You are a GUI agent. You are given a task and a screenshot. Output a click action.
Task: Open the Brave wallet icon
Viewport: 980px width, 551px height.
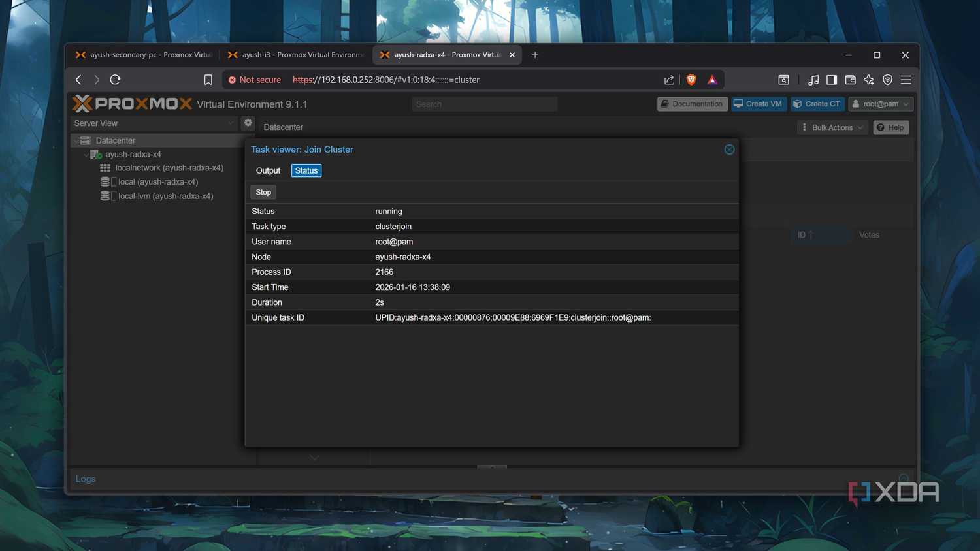pos(850,80)
